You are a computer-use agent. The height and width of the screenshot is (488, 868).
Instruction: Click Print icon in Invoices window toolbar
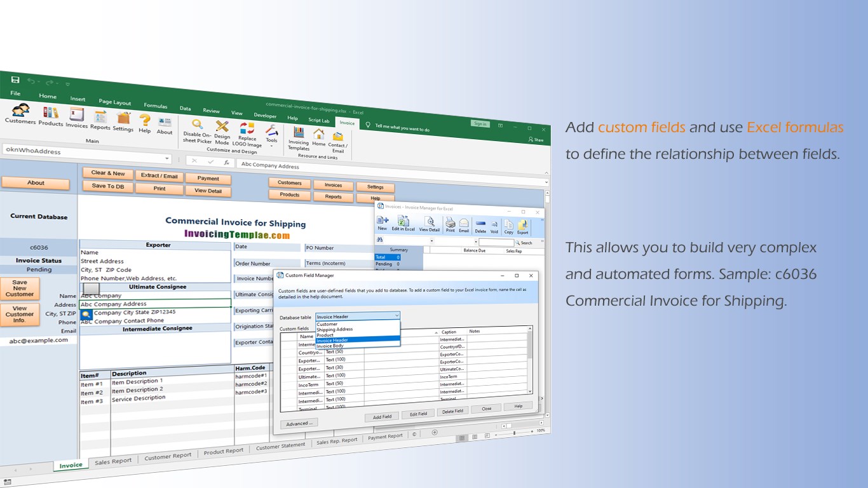[x=450, y=225]
